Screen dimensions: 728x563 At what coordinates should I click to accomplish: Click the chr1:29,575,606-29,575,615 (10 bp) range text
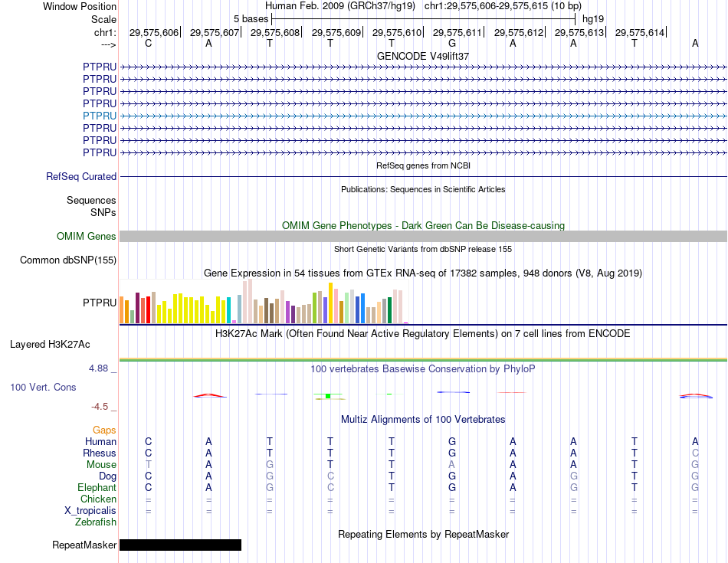click(x=503, y=6)
